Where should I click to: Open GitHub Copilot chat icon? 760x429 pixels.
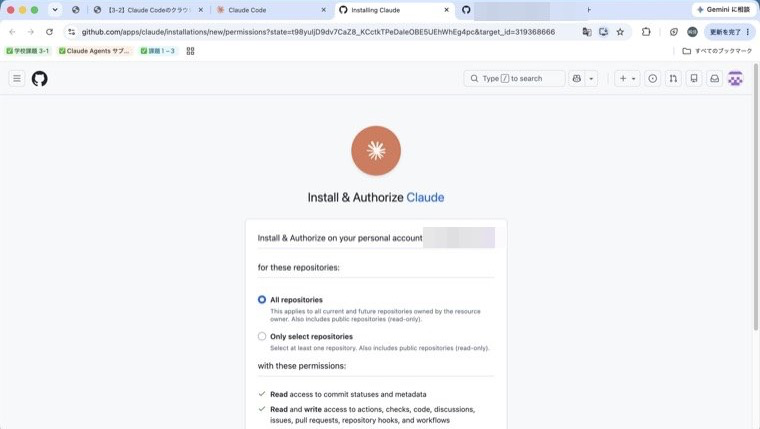tap(577, 79)
